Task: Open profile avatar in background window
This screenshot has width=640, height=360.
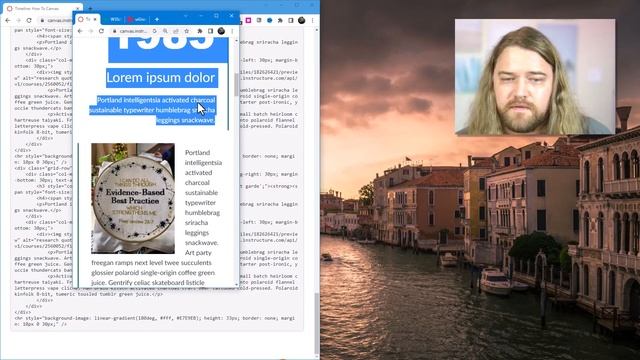Action: click(x=302, y=20)
